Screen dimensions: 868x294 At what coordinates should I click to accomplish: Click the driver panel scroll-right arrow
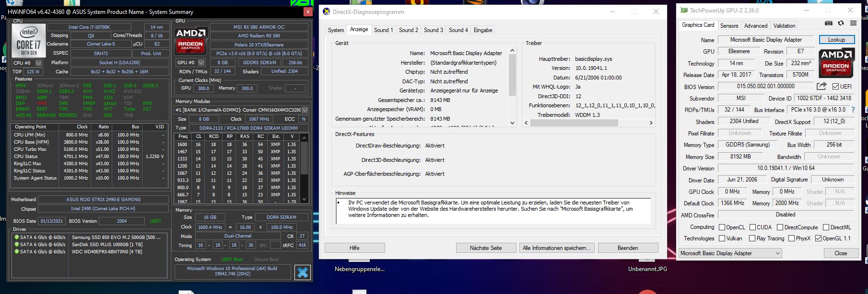[x=651, y=123]
